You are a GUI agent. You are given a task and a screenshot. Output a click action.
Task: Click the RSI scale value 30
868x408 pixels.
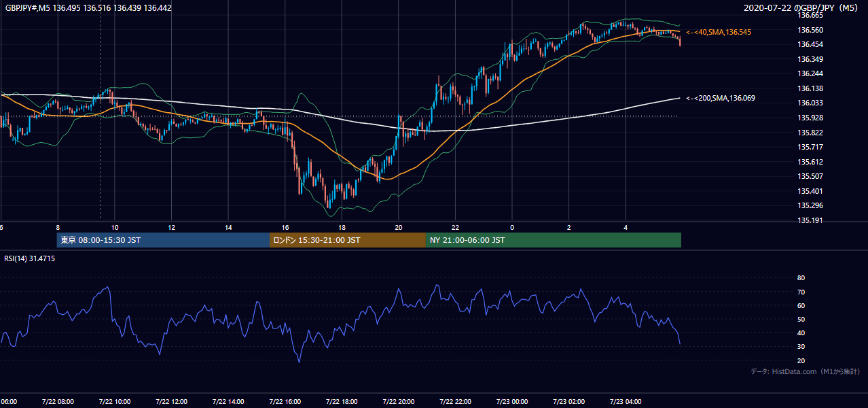801,347
